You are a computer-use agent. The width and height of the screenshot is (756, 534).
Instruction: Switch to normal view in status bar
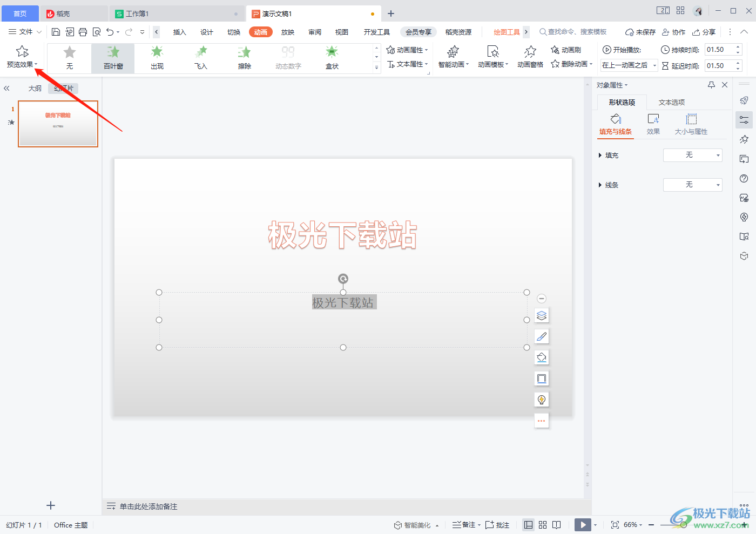(x=529, y=525)
